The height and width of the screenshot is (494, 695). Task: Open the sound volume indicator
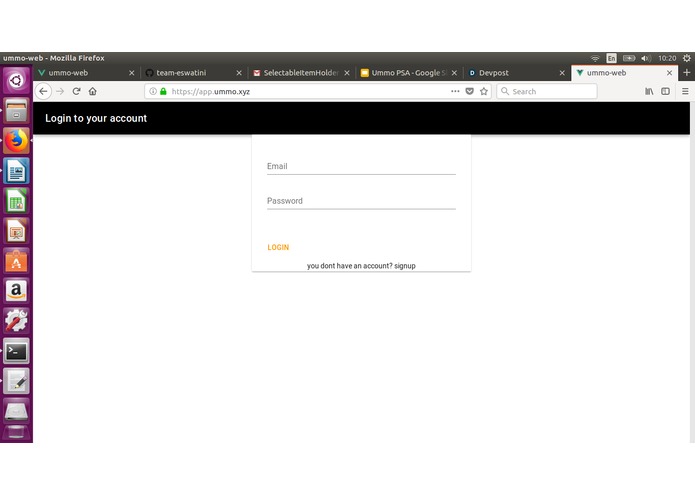coord(646,58)
